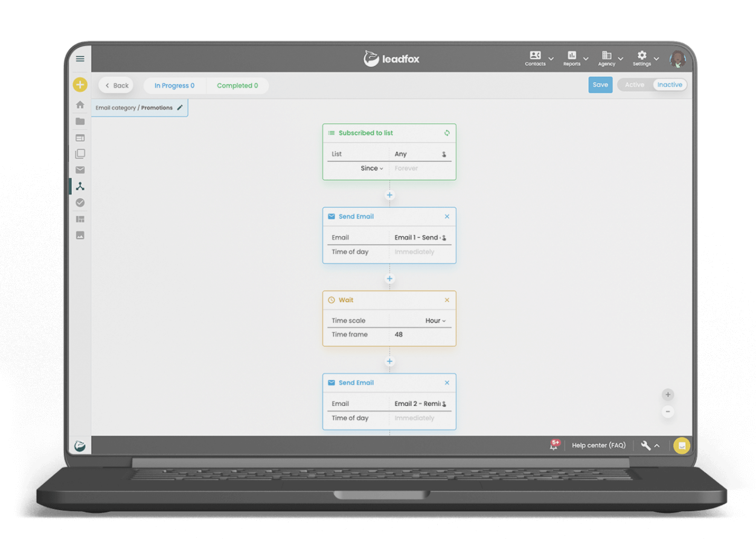Edit email category with pencil icon

[x=180, y=108]
